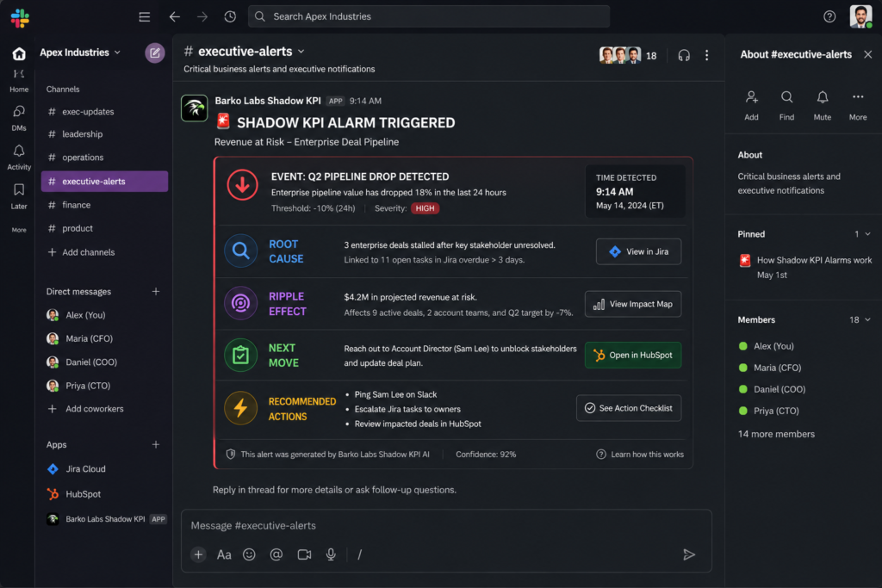Open the Barko Labs Shadow KPI app avatar
The height and width of the screenshot is (588, 882).
[x=195, y=108]
